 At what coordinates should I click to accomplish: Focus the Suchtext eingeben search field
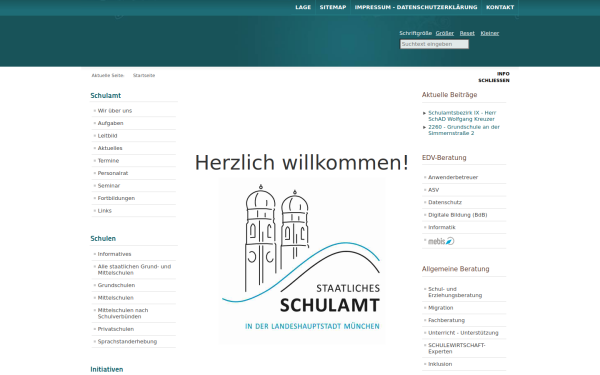[x=434, y=44]
